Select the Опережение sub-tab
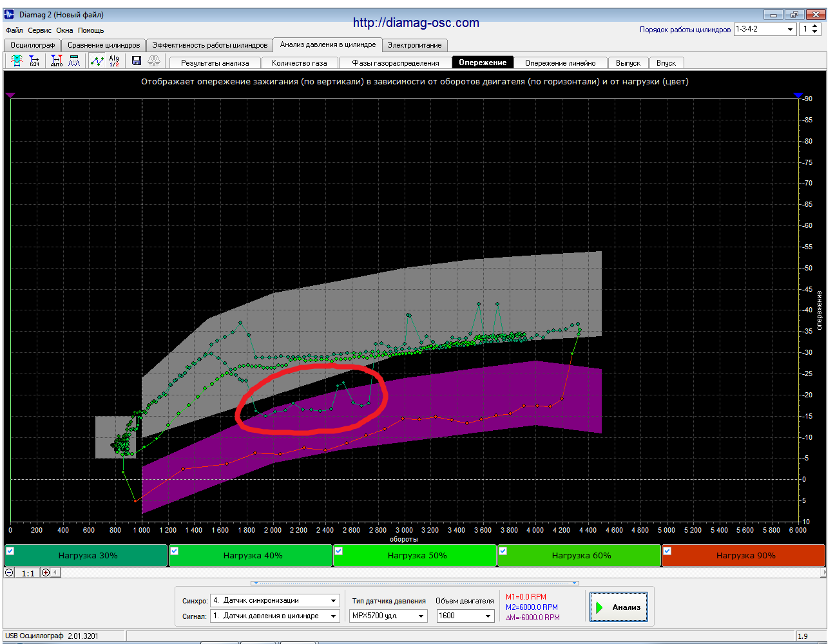 pos(483,62)
